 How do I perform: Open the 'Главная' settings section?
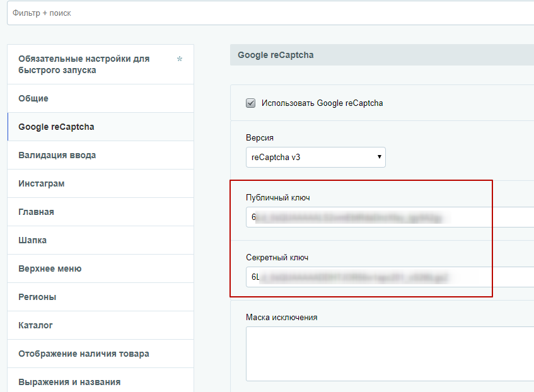[100, 212]
